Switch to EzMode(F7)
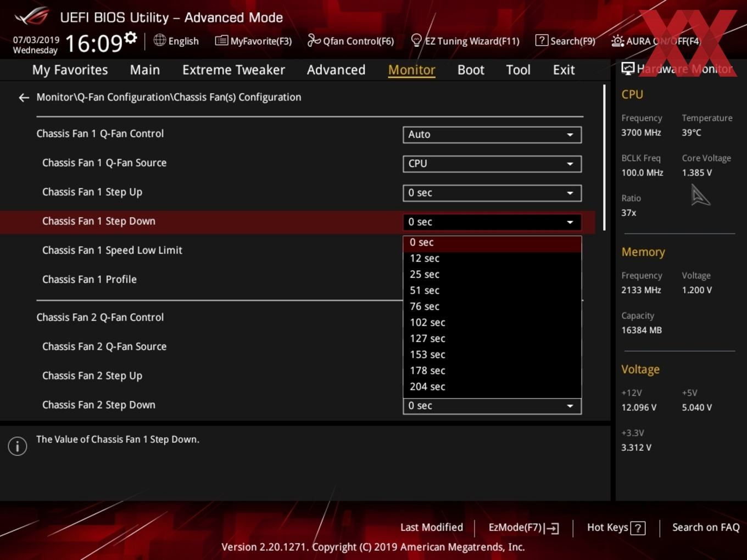The height and width of the screenshot is (560, 747). coord(523,528)
